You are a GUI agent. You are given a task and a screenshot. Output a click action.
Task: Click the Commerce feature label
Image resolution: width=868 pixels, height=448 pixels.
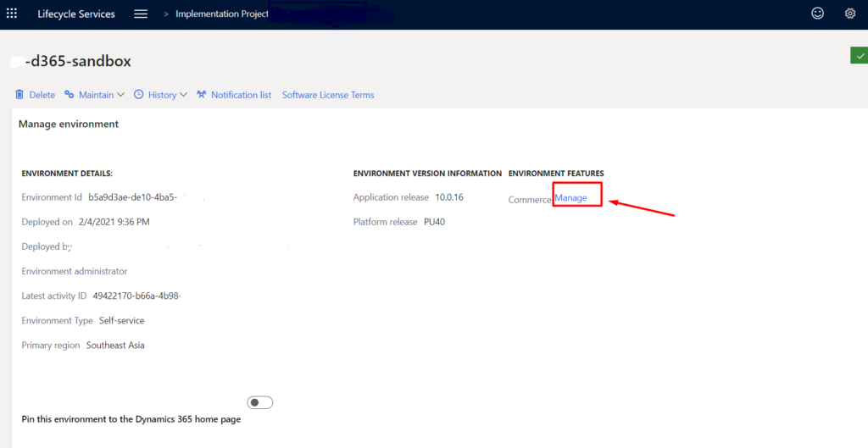pos(530,200)
